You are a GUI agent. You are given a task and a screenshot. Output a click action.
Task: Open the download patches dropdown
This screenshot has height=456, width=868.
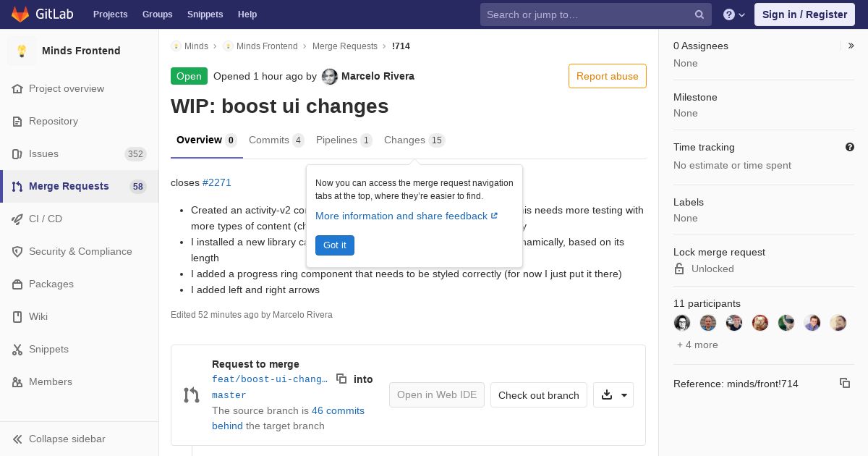click(613, 395)
